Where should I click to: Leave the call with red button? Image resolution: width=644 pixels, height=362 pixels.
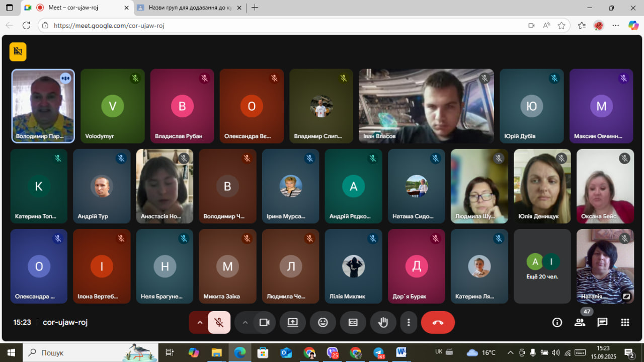tap(438, 323)
